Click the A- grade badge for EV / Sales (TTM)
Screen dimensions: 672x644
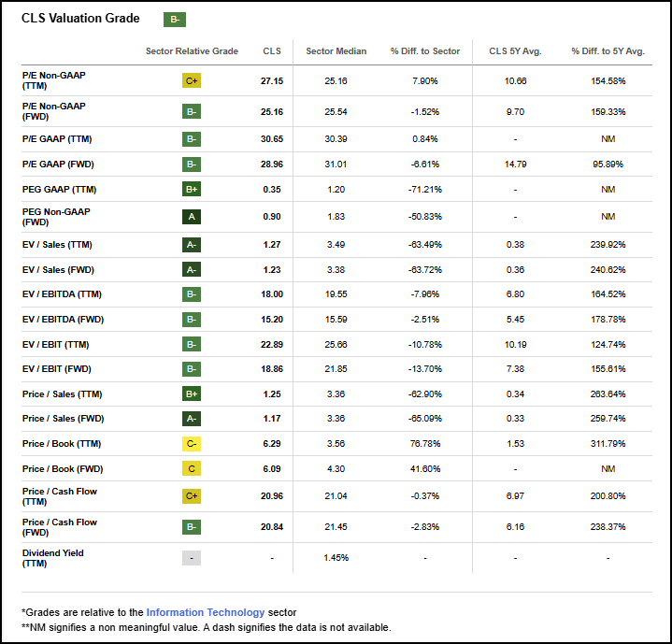coord(192,245)
